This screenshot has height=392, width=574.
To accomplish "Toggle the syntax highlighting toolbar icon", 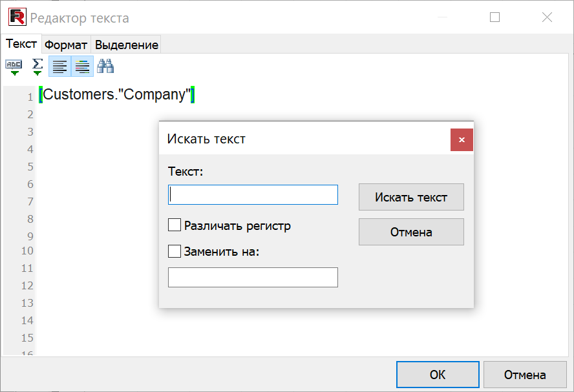I will click(x=82, y=67).
